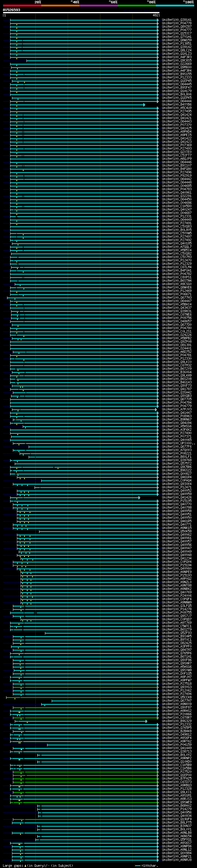Open the UniRef100_Q7Y1A1 hit
Viewport: 197px width, 868px height.
[177, 37]
